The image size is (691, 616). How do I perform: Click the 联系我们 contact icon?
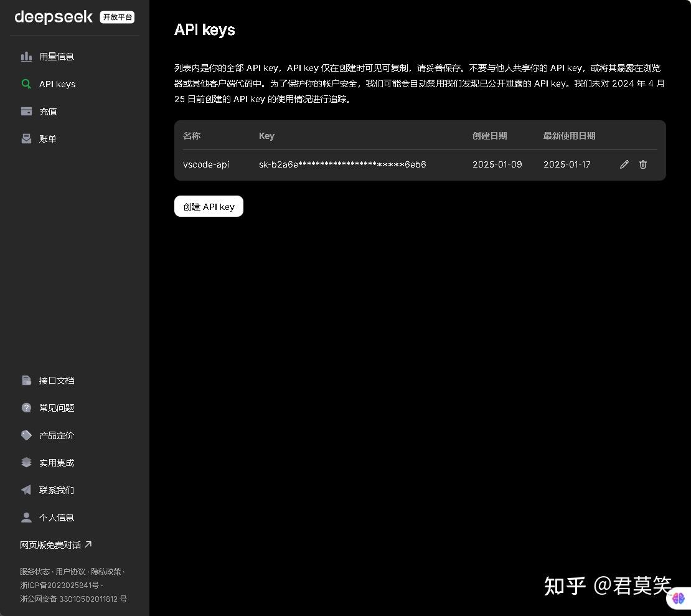(x=27, y=490)
